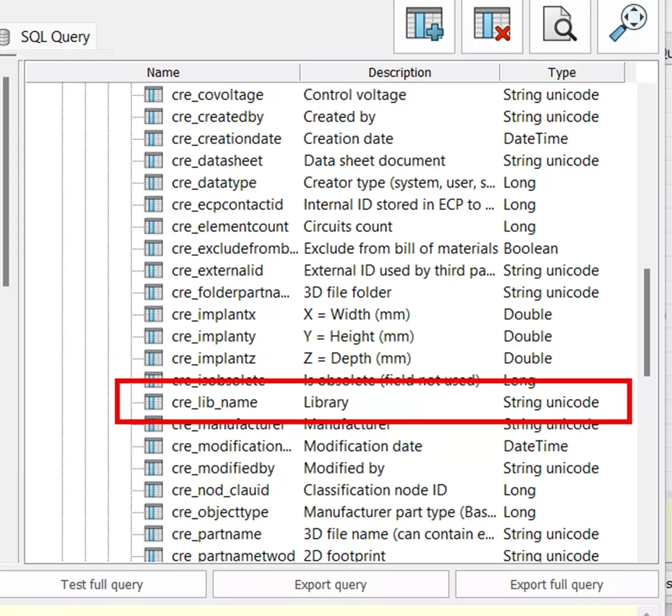Screen dimensions: 672x616
Task: Click the 'Library' description cell
Action: pyautogui.click(x=326, y=402)
